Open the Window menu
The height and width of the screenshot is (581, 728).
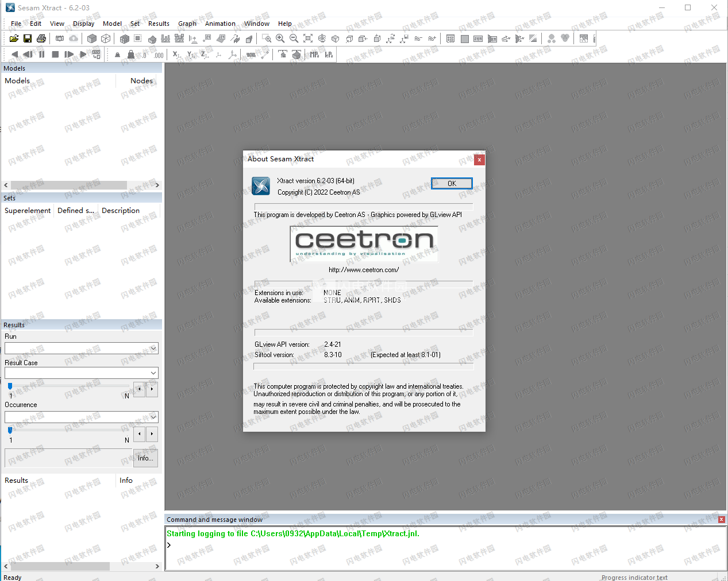pos(257,24)
